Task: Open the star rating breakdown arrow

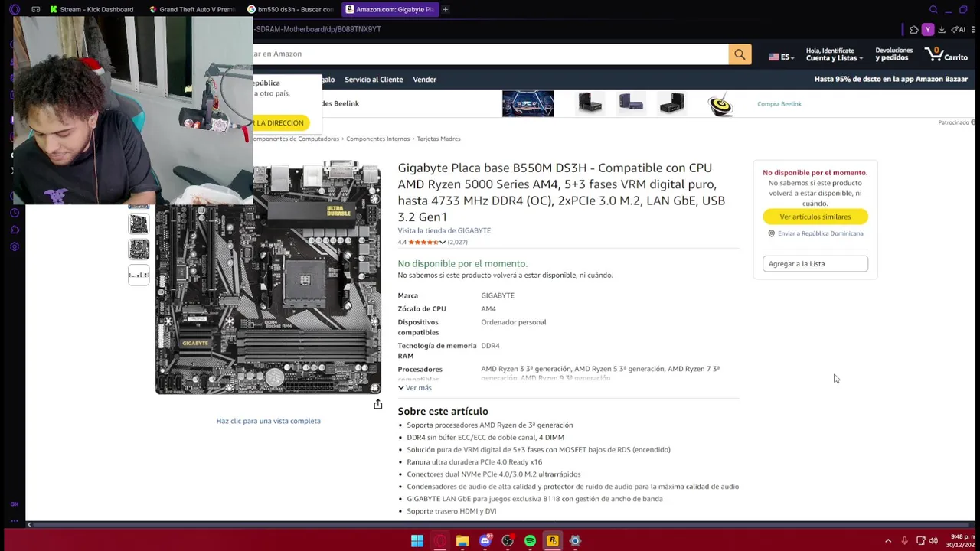Action: click(443, 243)
